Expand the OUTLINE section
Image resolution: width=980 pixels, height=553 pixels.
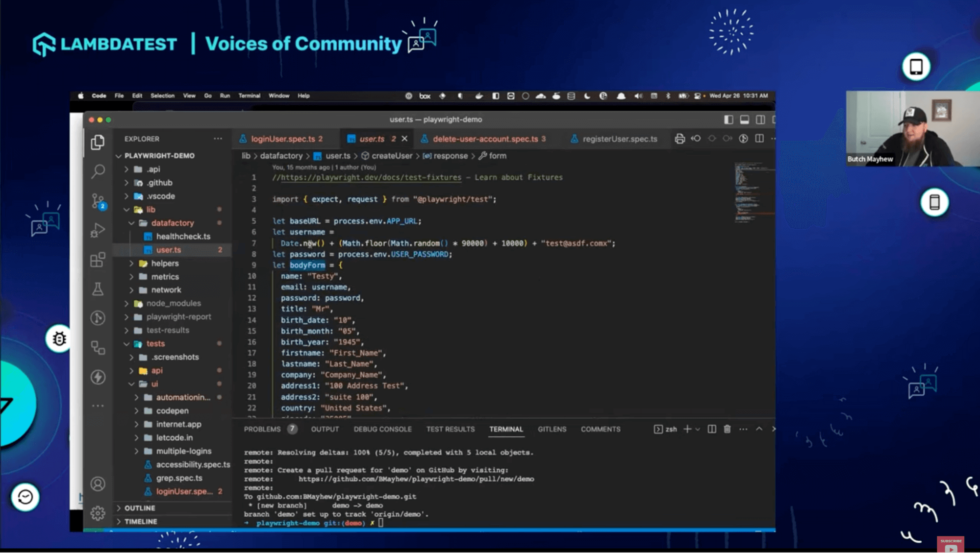coord(140,508)
